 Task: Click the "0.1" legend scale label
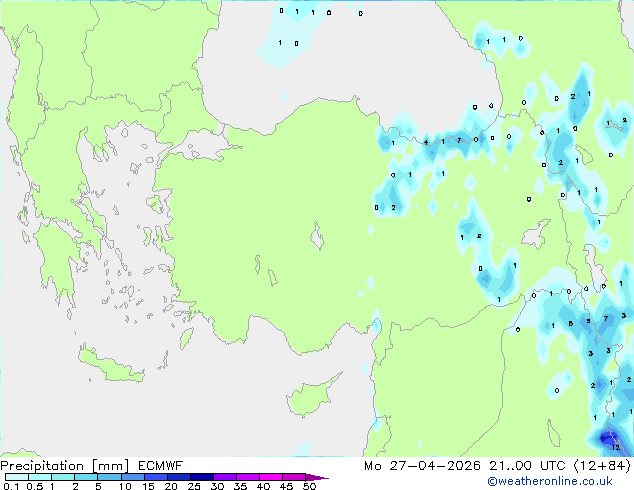tap(11, 486)
